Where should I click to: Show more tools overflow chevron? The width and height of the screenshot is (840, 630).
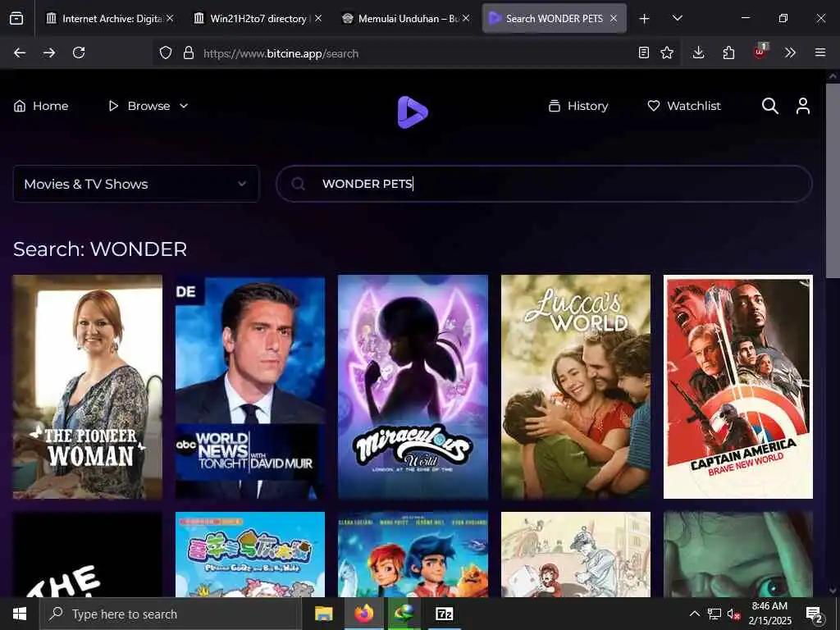point(790,52)
